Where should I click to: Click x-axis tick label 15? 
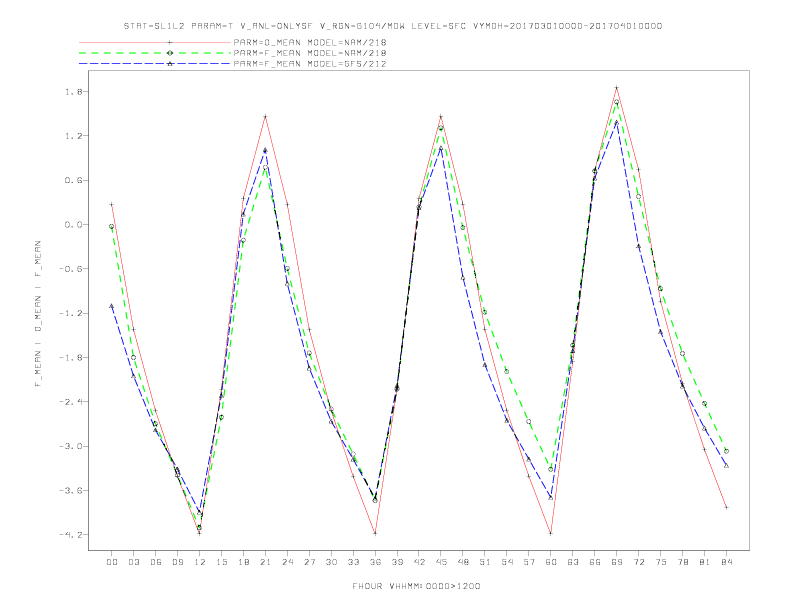point(221,562)
